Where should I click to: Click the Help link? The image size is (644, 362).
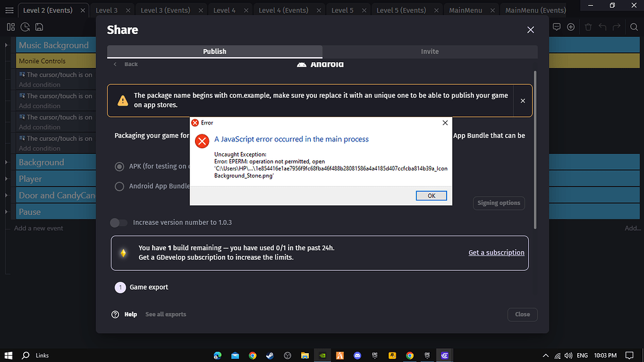(x=131, y=314)
